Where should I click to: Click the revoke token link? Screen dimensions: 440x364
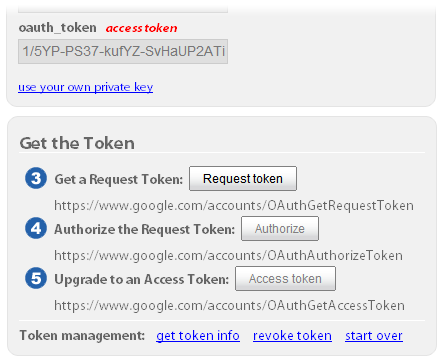[292, 336]
